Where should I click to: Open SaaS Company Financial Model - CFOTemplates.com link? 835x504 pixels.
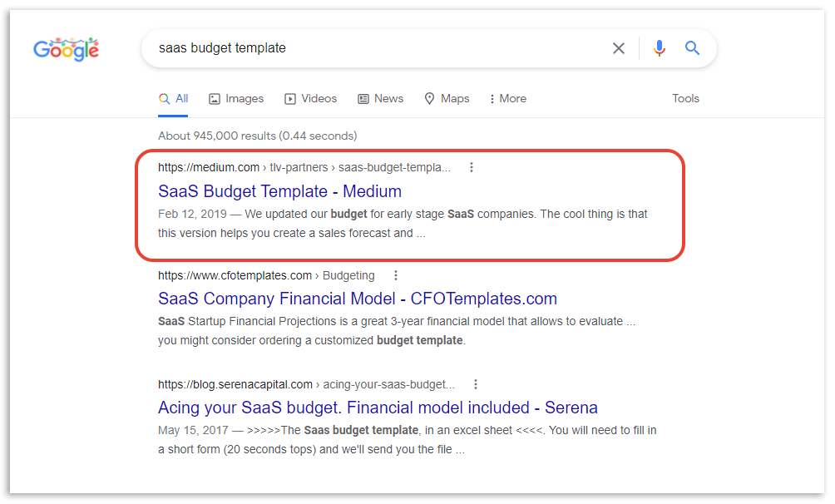[358, 299]
